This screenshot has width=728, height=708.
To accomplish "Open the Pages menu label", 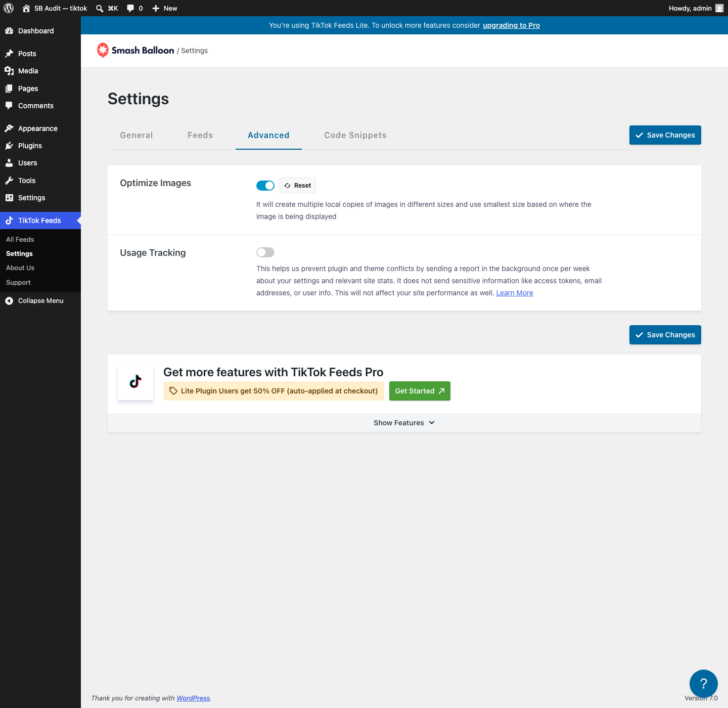I will tap(28, 88).
